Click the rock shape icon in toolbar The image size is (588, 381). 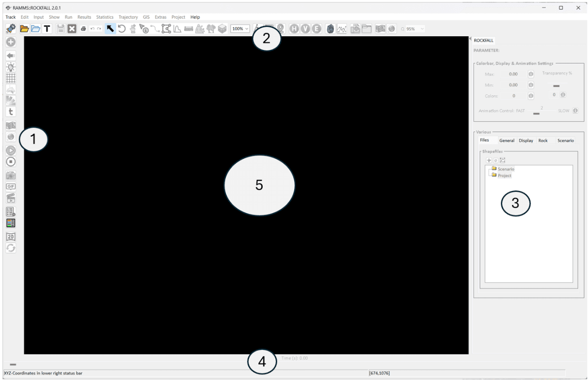pos(331,29)
